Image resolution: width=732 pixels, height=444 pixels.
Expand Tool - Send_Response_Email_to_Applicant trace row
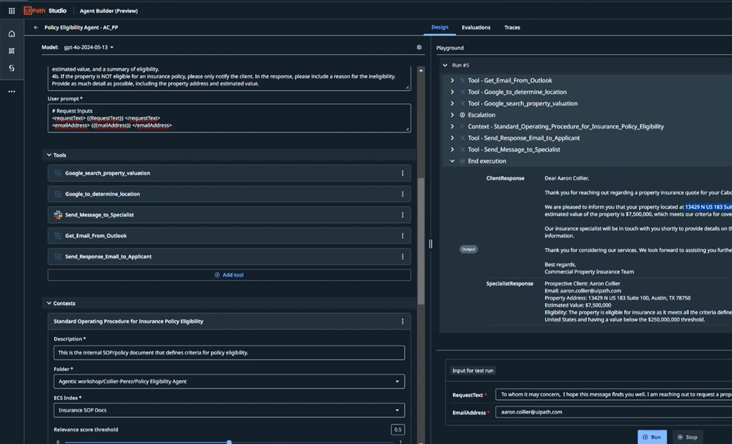click(452, 138)
